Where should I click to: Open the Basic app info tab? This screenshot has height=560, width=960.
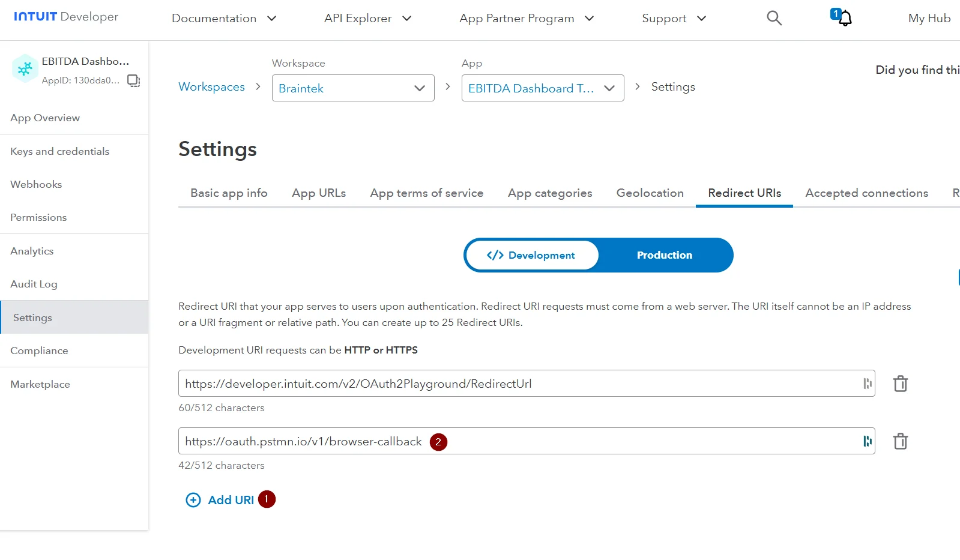(229, 193)
